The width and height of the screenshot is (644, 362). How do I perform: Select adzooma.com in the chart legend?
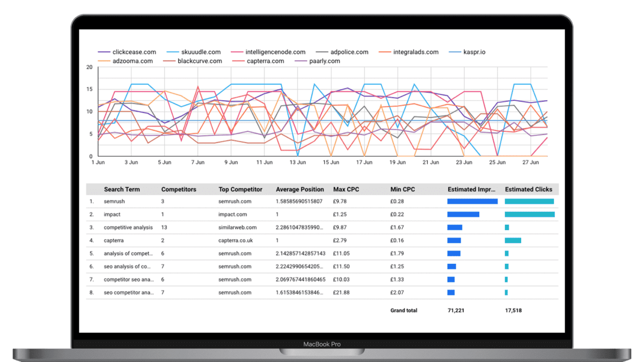[132, 61]
